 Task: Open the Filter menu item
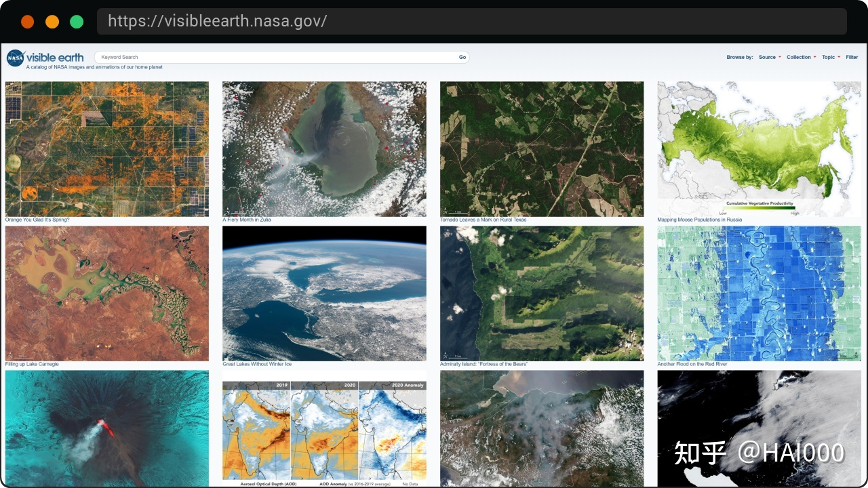pyautogui.click(x=852, y=58)
